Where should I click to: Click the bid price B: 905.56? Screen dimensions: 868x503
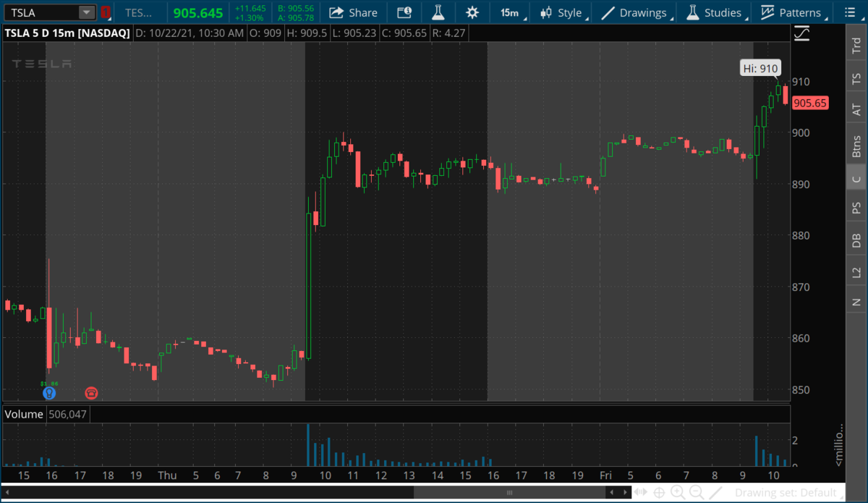(x=295, y=8)
